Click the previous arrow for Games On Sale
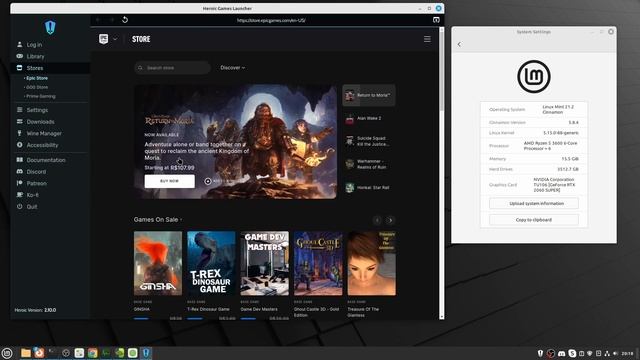 pyautogui.click(x=377, y=220)
